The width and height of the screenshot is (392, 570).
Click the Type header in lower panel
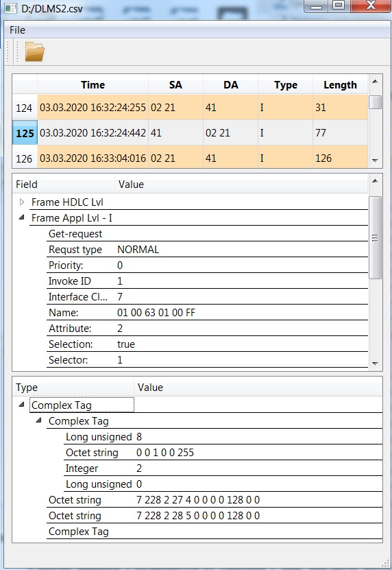click(73, 387)
